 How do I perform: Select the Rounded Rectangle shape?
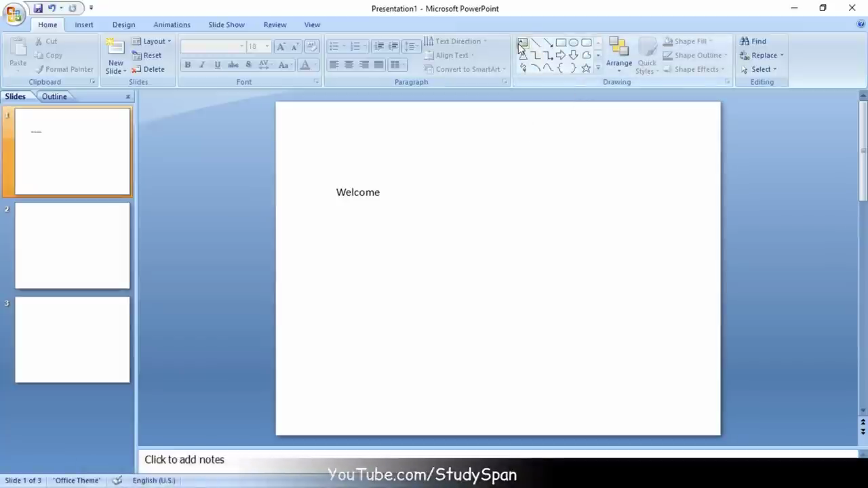(x=587, y=43)
